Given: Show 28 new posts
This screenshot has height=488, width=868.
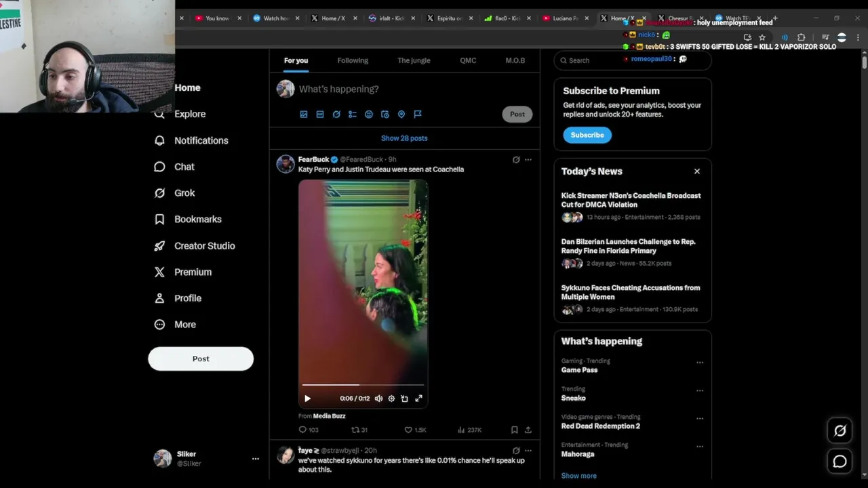Looking at the screenshot, I should pos(404,138).
